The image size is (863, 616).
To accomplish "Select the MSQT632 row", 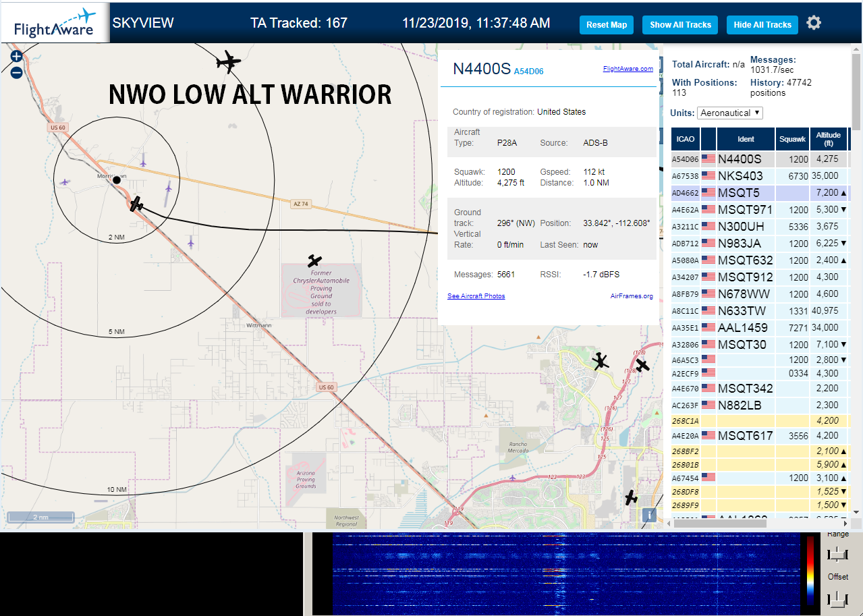I will pyautogui.click(x=760, y=260).
